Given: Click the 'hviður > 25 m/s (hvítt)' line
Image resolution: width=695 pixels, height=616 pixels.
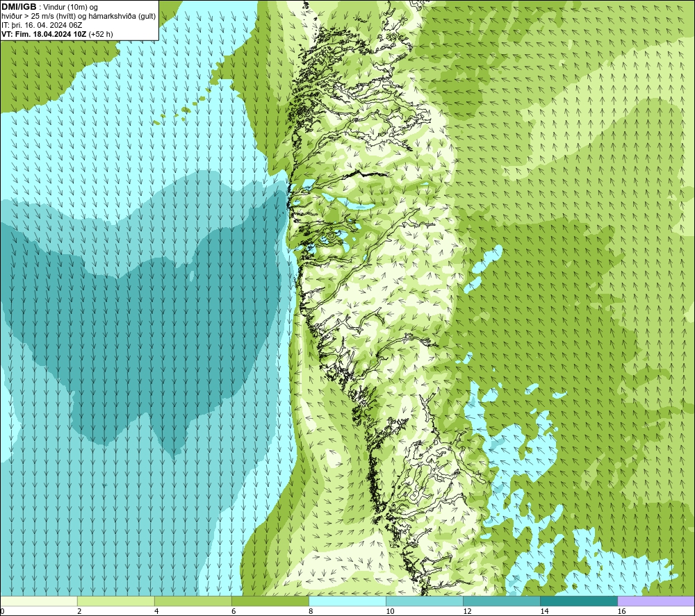Looking at the screenshot, I should [x=38, y=17].
